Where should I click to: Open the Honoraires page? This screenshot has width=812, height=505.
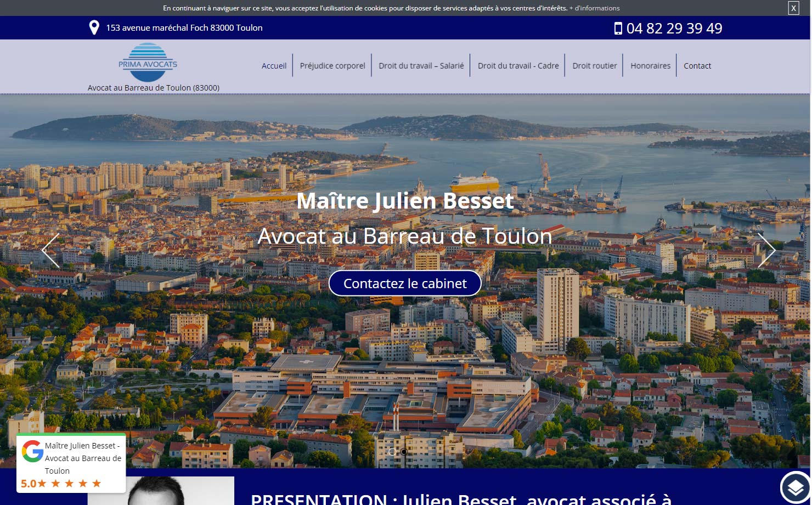click(x=650, y=66)
